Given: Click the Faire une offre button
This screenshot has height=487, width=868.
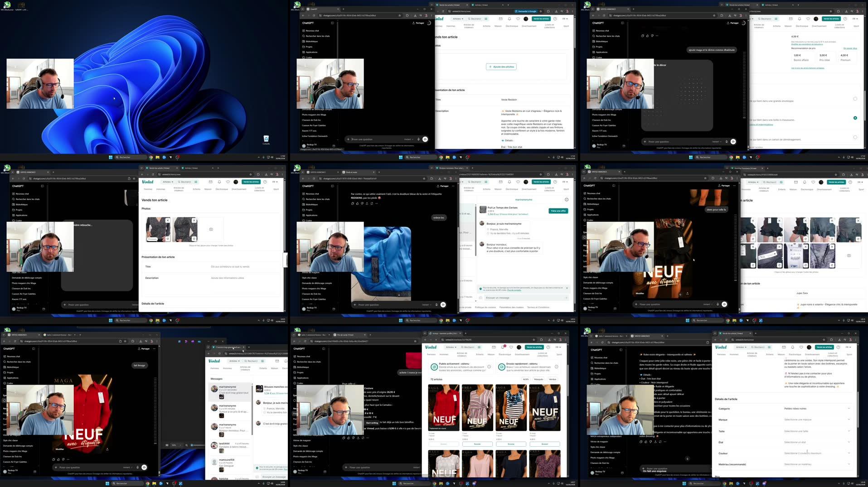Looking at the screenshot, I should (x=558, y=211).
